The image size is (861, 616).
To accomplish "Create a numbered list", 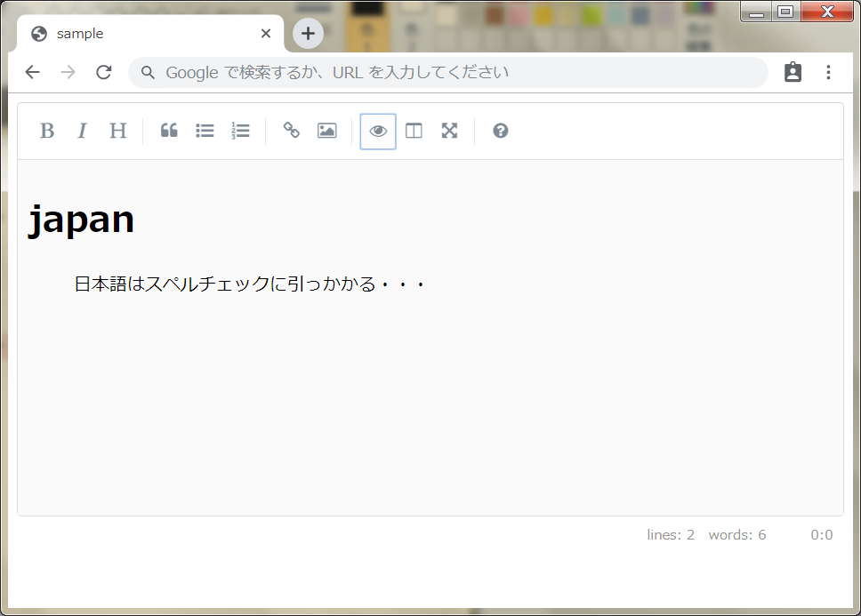I will [x=240, y=131].
